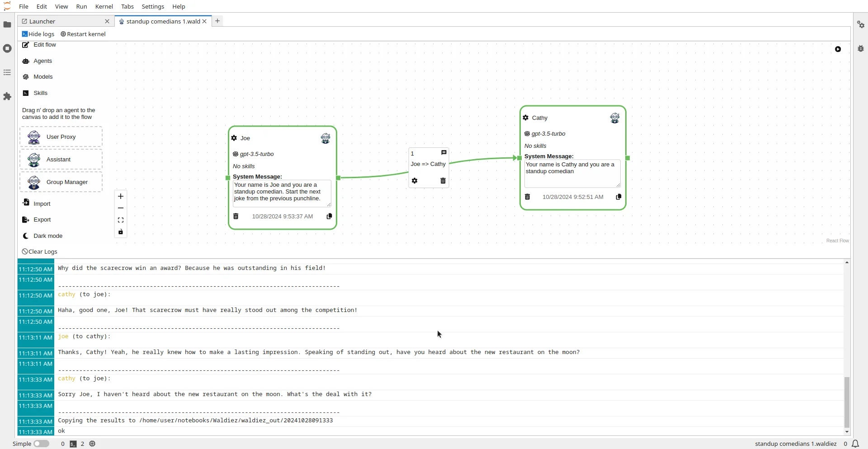
Task: Open Edit menu
Action: pos(42,6)
